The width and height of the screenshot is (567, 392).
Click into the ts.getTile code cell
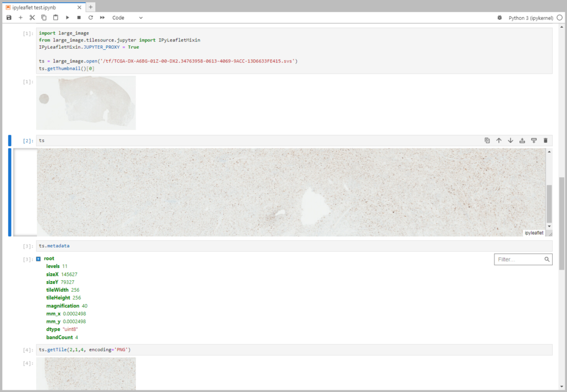click(x=294, y=350)
